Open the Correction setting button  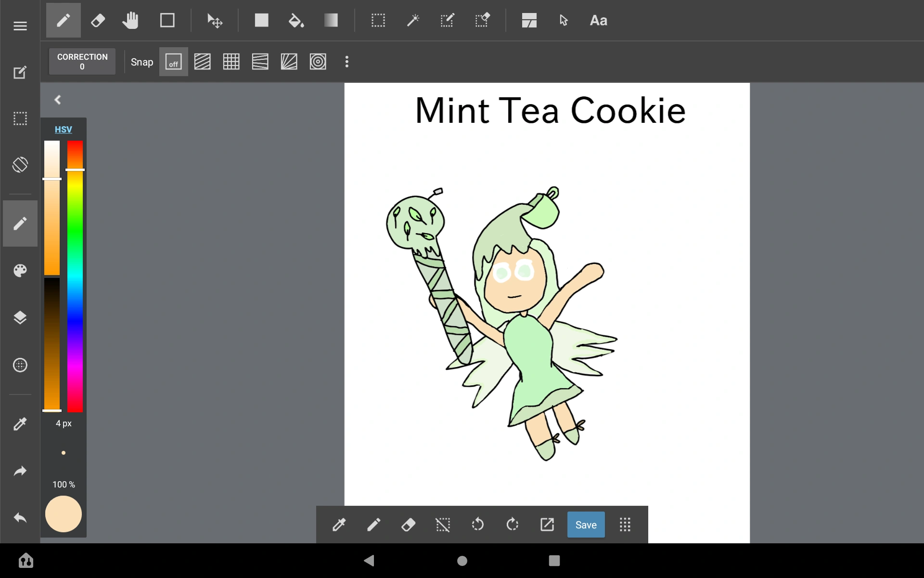[x=82, y=61]
